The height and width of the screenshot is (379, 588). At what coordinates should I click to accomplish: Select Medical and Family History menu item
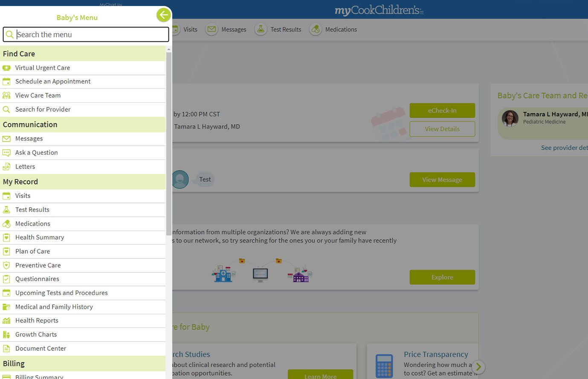click(x=54, y=307)
